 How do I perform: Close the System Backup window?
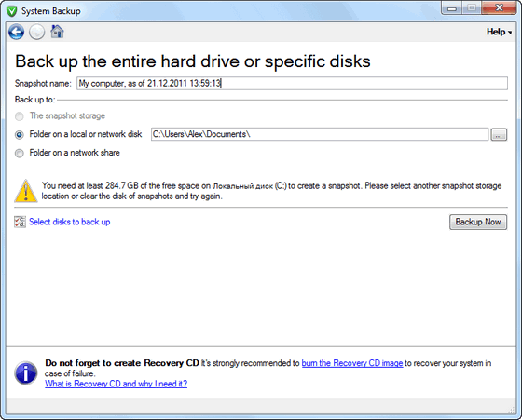(499, 8)
